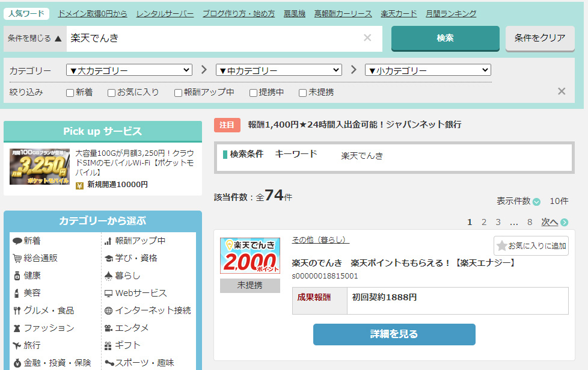Click the star icon to add favorite
588x370 pixels.
click(x=502, y=245)
